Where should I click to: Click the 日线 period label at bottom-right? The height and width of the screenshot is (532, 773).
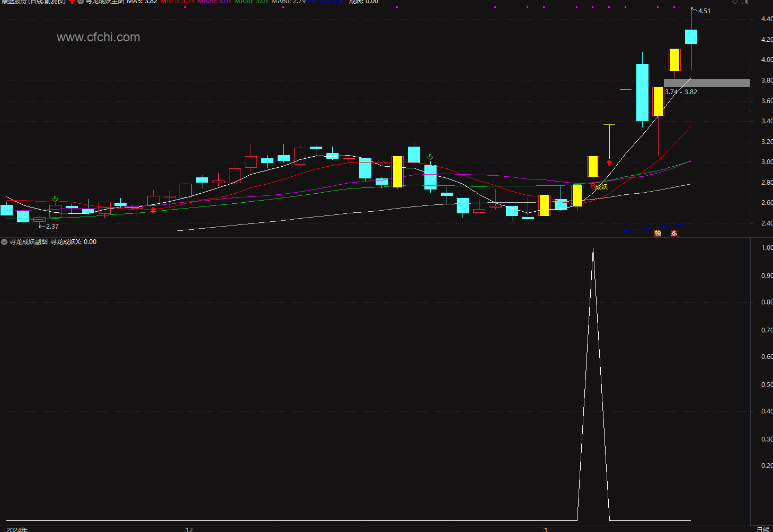(x=762, y=529)
